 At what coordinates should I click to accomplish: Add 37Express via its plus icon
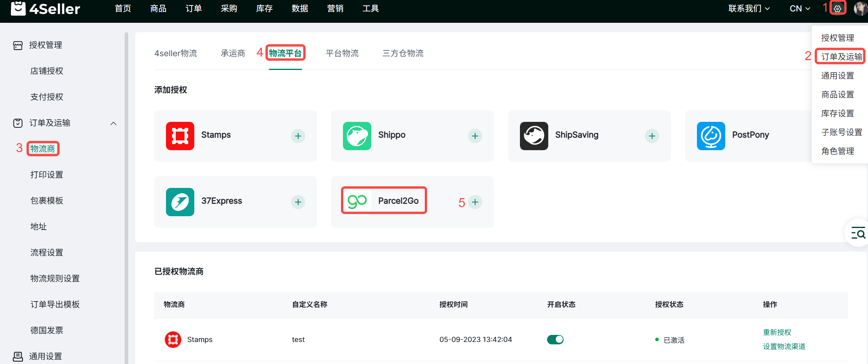[x=298, y=202]
